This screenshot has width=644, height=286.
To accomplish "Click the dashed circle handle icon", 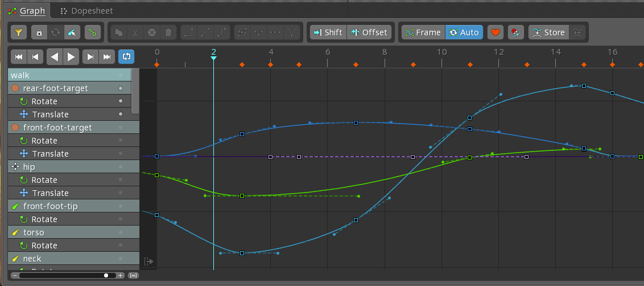I will coord(243,32).
